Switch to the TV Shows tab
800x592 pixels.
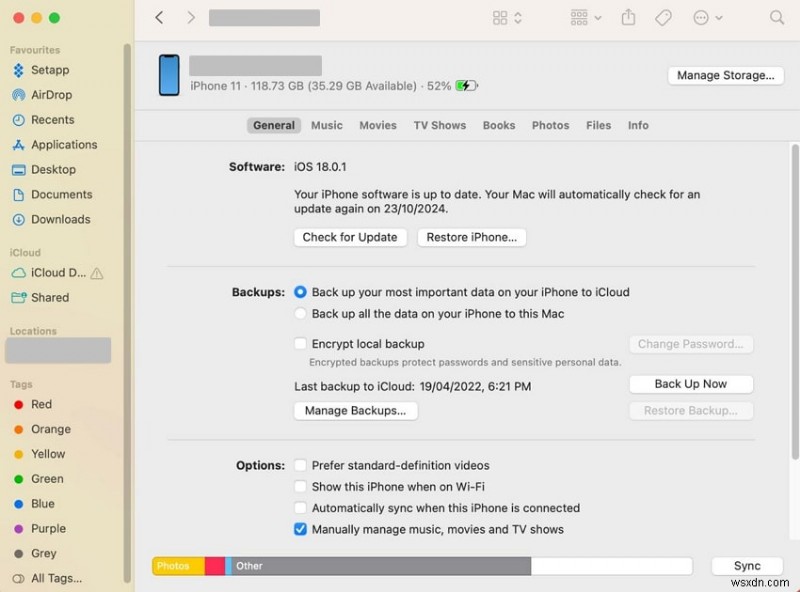pos(440,126)
